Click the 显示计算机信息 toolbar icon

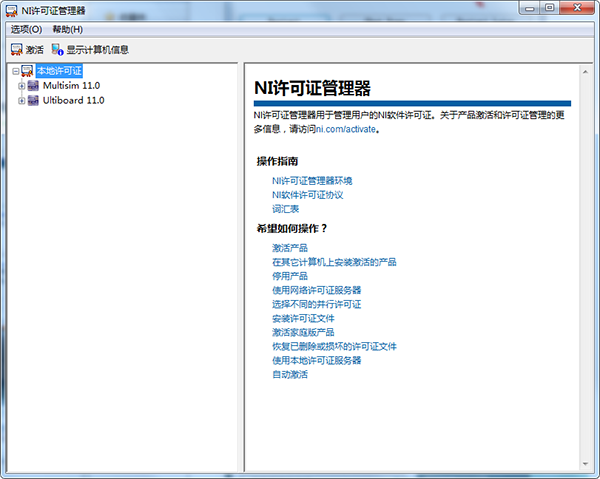pos(58,49)
